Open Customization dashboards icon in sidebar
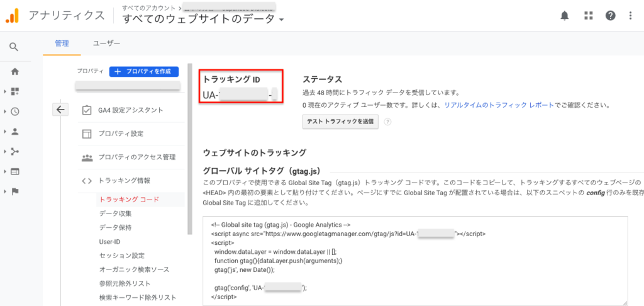Screen dimensions: 644x306 click(x=15, y=91)
